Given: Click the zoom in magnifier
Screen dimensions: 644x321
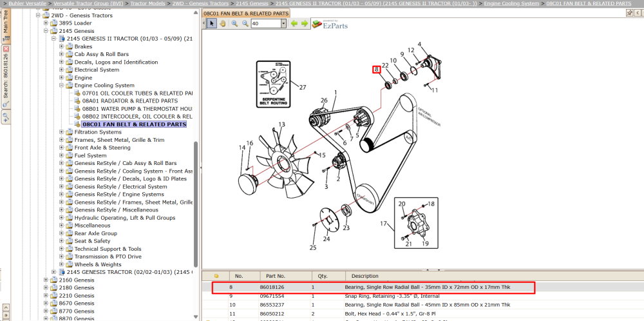Looking at the screenshot, I should [x=234, y=23].
